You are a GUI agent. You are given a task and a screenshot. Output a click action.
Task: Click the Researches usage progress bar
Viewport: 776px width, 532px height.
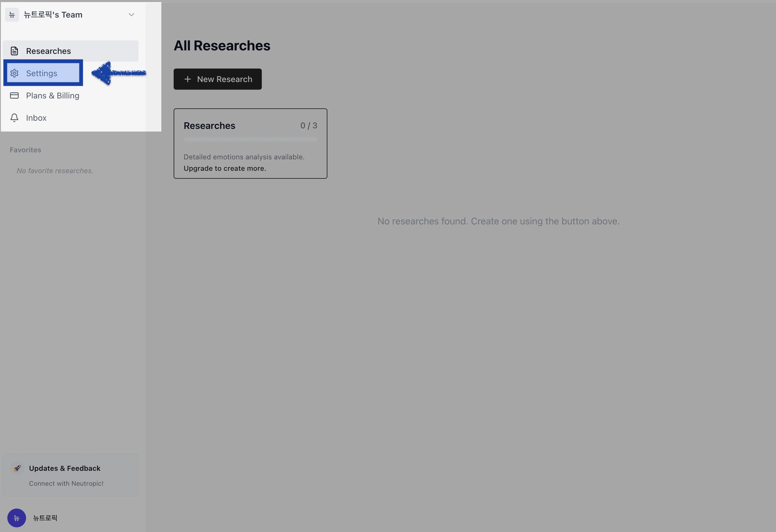click(x=250, y=140)
